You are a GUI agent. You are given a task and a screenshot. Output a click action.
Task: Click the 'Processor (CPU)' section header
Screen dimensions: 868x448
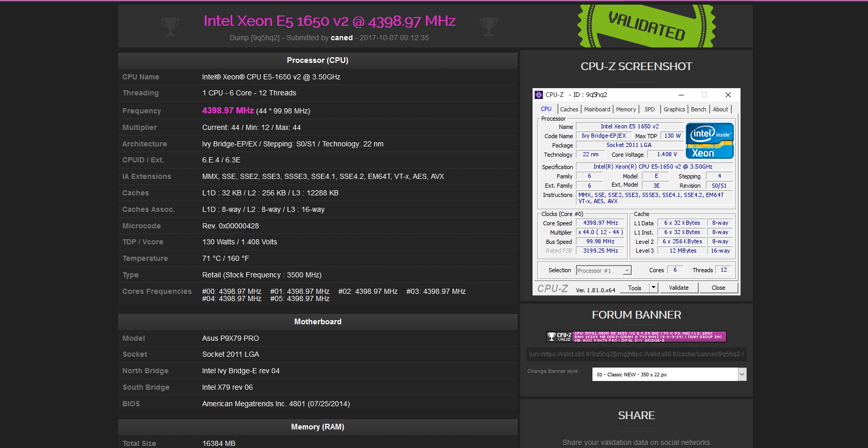point(317,60)
